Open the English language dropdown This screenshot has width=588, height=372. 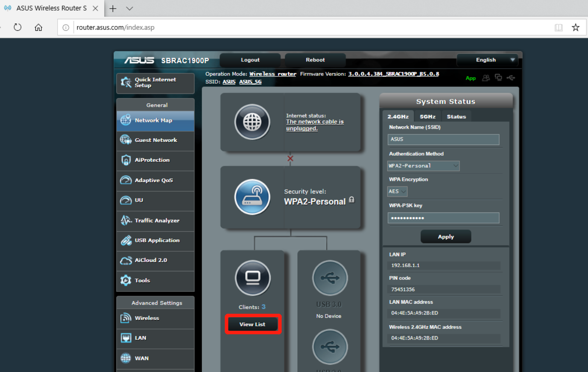tap(487, 60)
